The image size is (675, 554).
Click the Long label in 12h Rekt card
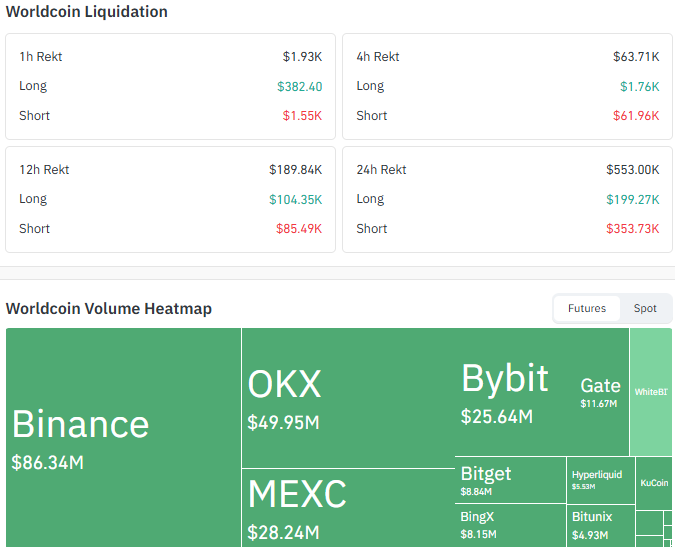click(x=33, y=199)
